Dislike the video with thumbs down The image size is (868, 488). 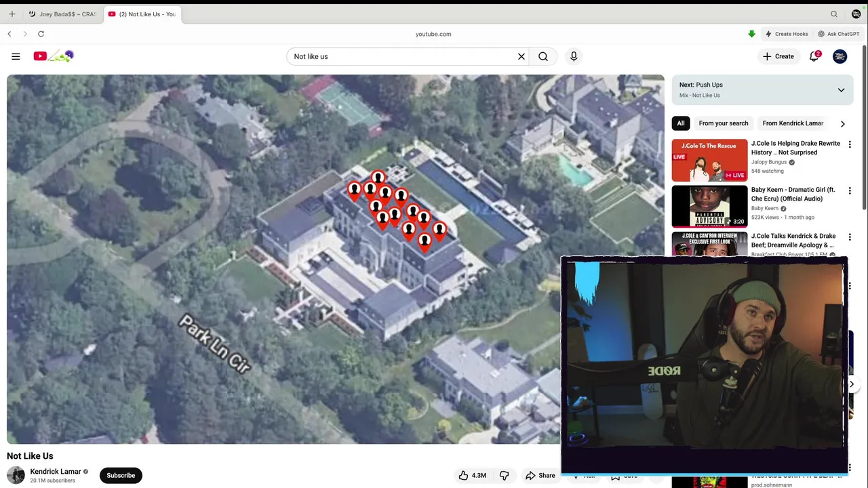[504, 475]
